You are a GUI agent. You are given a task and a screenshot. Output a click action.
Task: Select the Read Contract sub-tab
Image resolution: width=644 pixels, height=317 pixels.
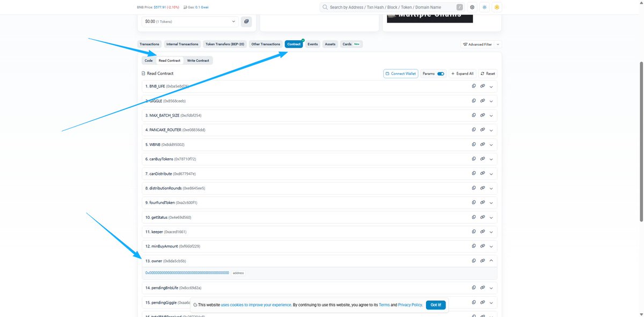point(170,61)
